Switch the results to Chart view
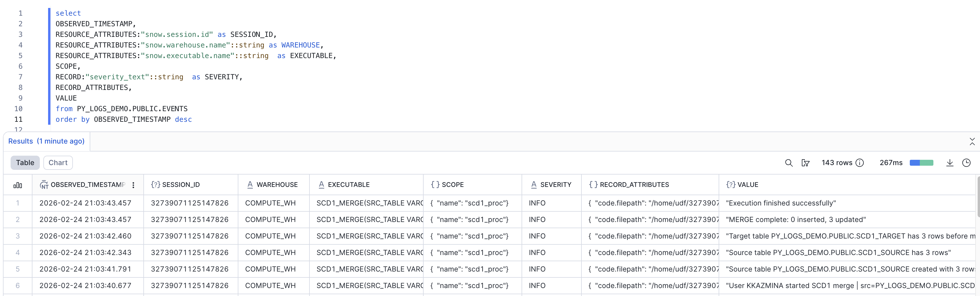 (x=58, y=162)
